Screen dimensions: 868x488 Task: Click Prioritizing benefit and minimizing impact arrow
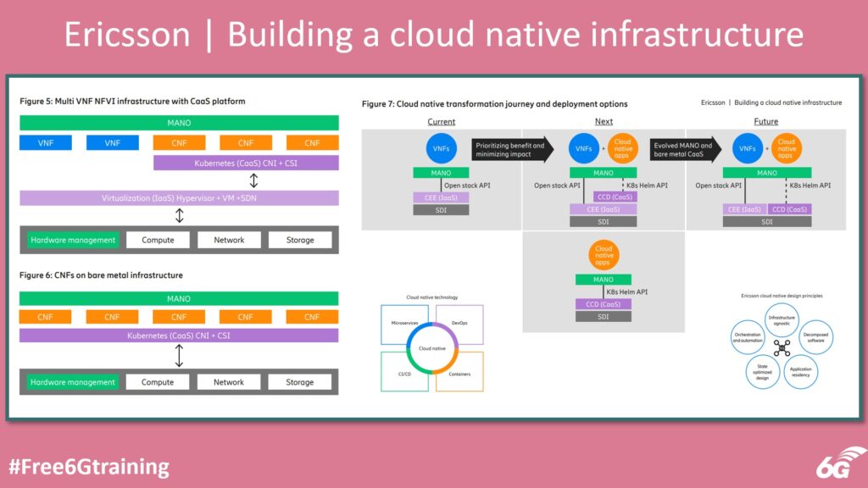513,149
